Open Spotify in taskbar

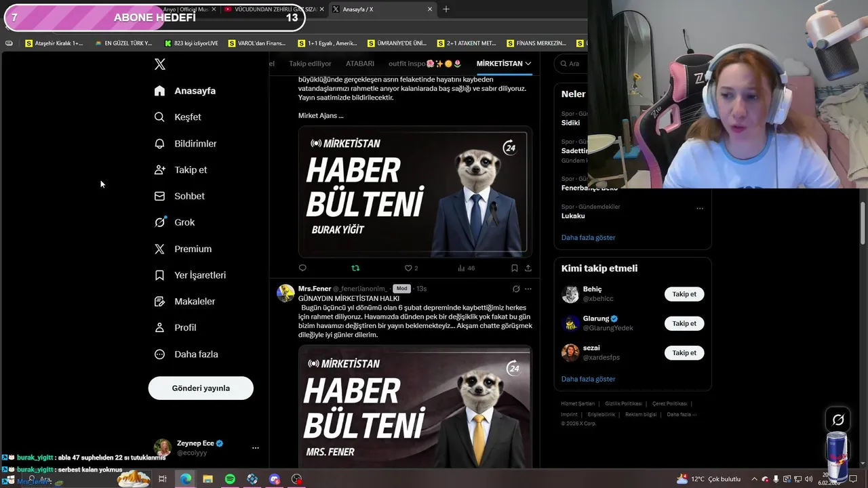click(230, 479)
